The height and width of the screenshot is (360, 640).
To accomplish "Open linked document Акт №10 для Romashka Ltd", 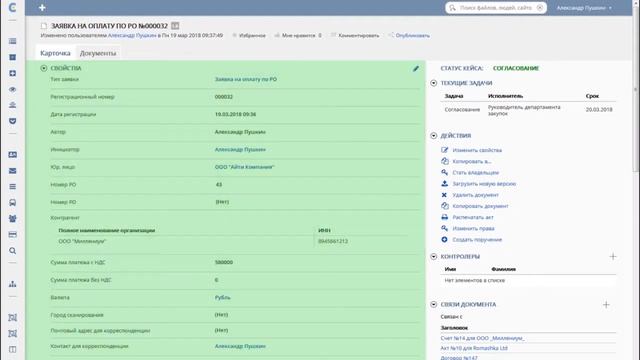I will pyautogui.click(x=474, y=348).
